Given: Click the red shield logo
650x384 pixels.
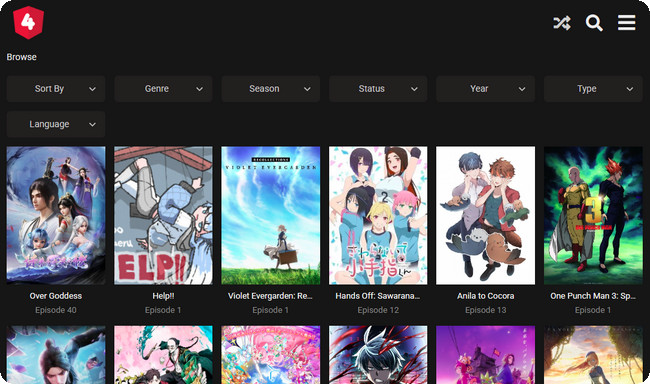Looking at the screenshot, I should pos(28,23).
